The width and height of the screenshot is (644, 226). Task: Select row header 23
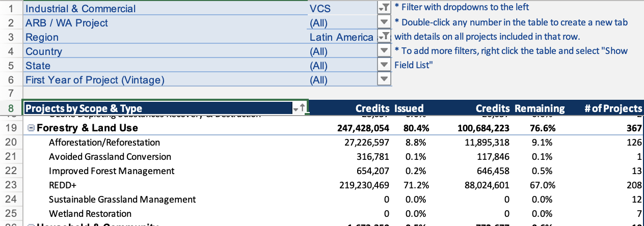pos(11,185)
